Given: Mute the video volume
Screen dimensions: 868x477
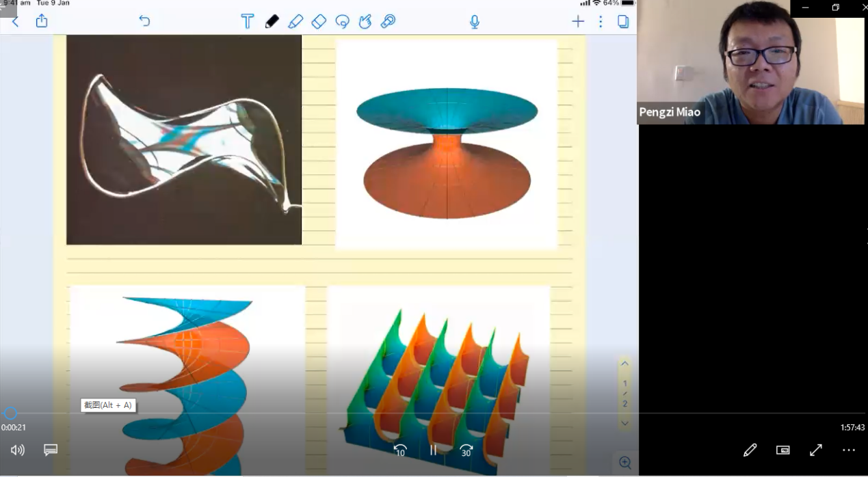Looking at the screenshot, I should click(18, 450).
